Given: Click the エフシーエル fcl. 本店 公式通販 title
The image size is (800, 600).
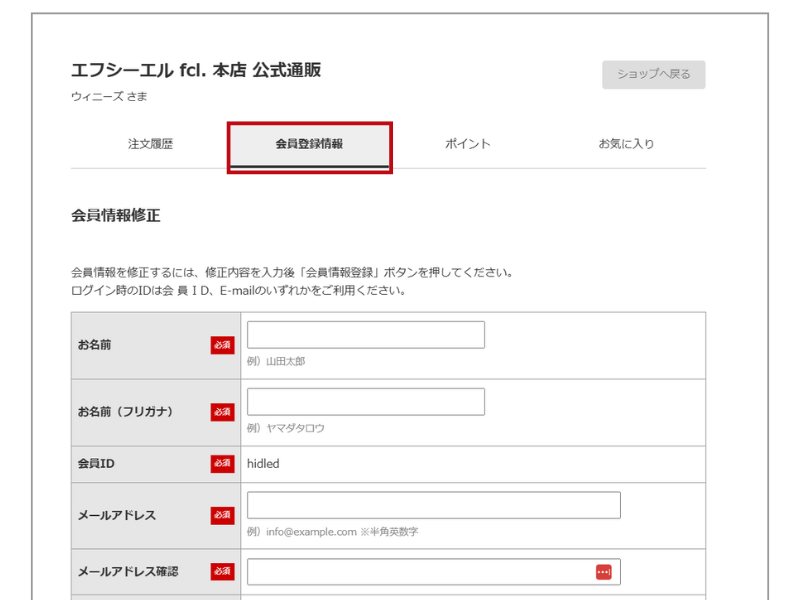Looking at the screenshot, I should pyautogui.click(x=196, y=70).
